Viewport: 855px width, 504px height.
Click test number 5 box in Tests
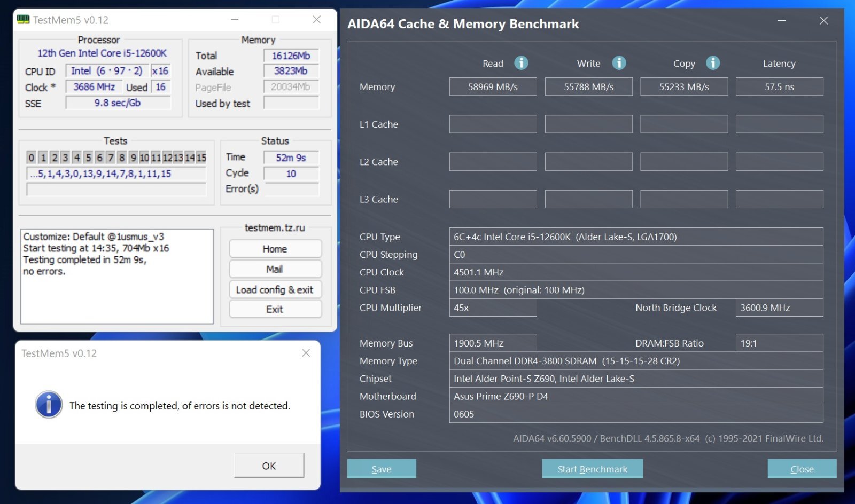point(88,157)
